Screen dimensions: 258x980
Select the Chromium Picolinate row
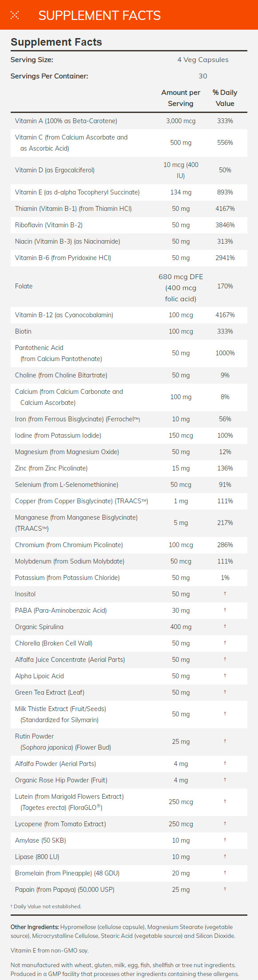coord(129,545)
